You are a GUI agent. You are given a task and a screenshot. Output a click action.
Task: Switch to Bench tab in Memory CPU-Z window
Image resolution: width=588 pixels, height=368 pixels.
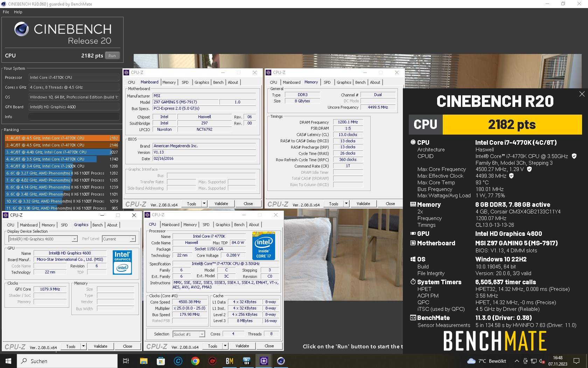[360, 82]
